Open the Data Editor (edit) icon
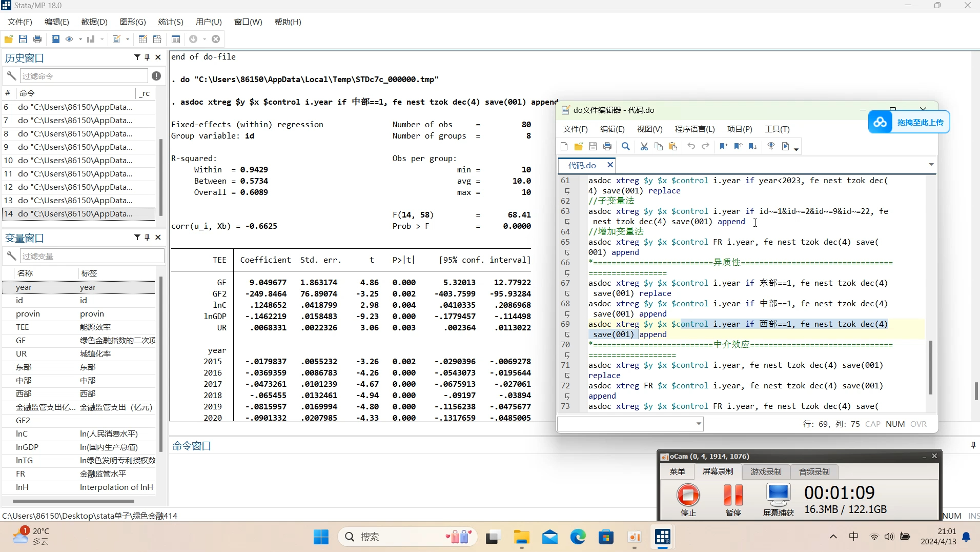980x552 pixels. [x=143, y=39]
